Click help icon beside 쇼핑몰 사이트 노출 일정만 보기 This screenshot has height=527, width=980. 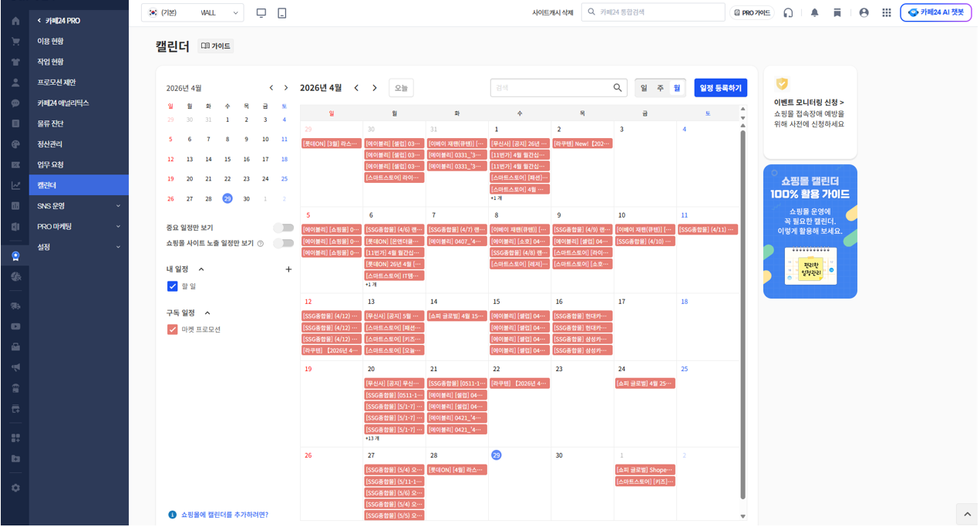pos(260,243)
